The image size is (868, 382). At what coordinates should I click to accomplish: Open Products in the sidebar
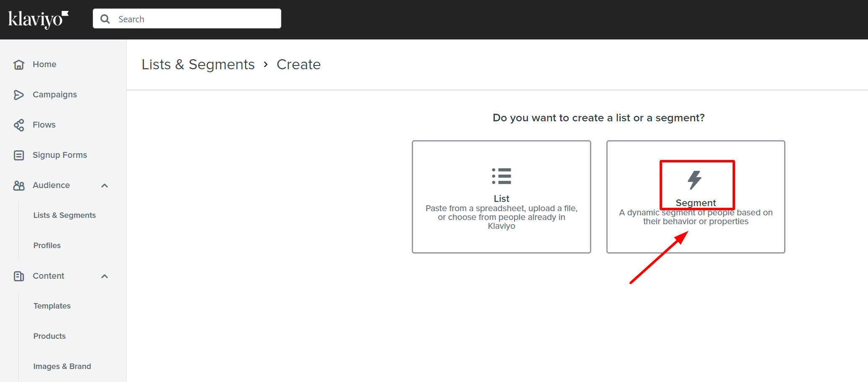pos(49,336)
